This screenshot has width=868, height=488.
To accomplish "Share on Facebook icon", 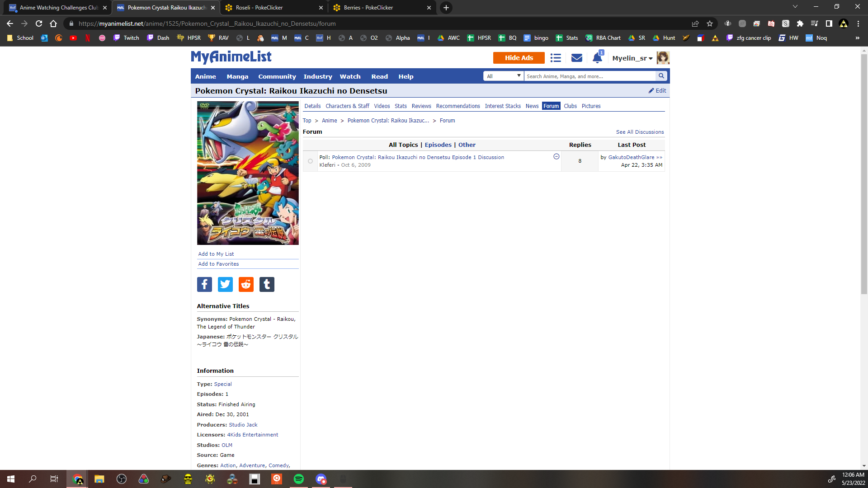I will coord(204,284).
